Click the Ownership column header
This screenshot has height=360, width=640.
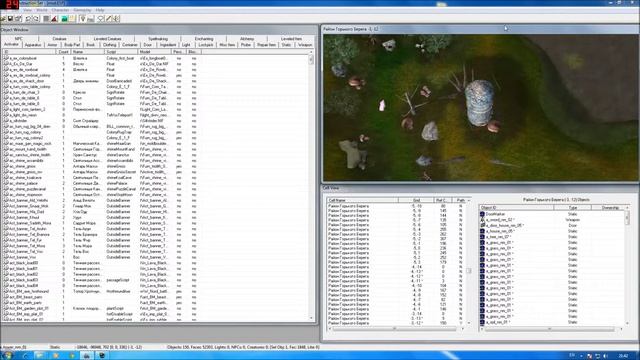coord(609,208)
